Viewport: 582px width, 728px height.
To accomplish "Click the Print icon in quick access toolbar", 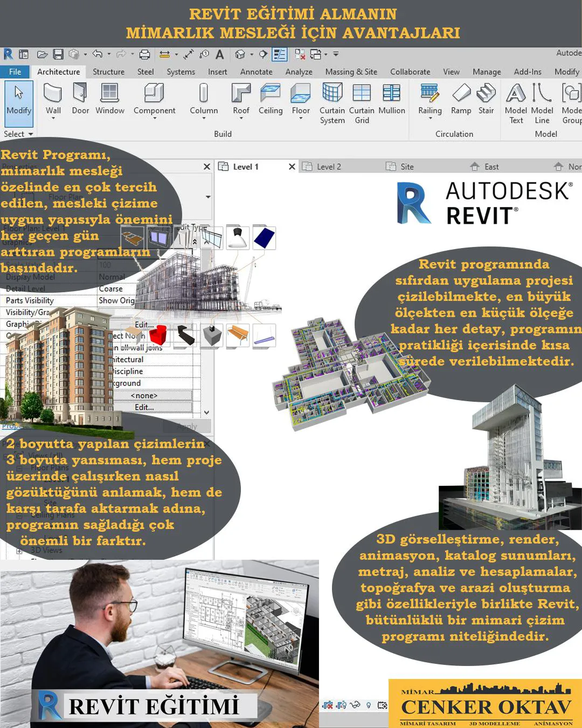I will [144, 54].
